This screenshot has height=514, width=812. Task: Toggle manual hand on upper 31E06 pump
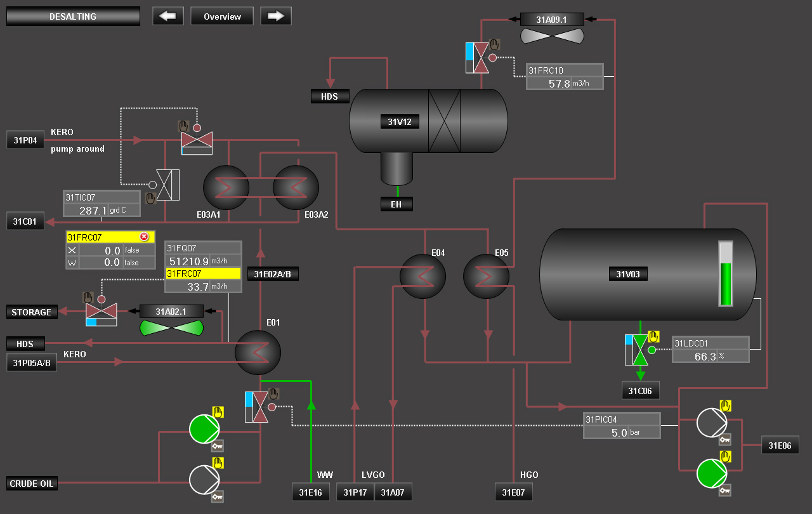(726, 406)
